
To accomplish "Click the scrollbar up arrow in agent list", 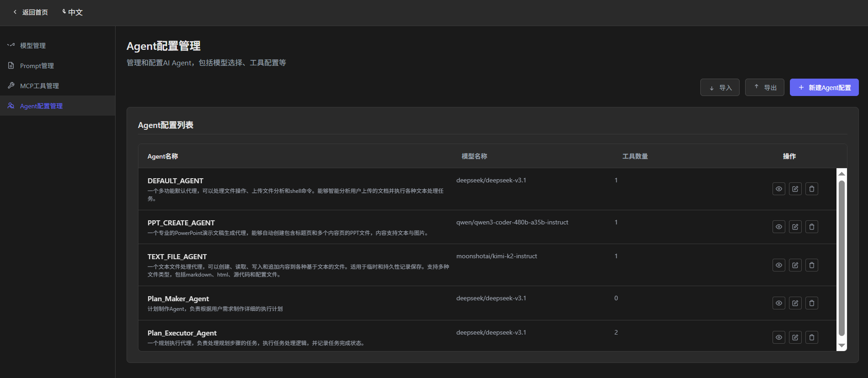I will [842, 174].
